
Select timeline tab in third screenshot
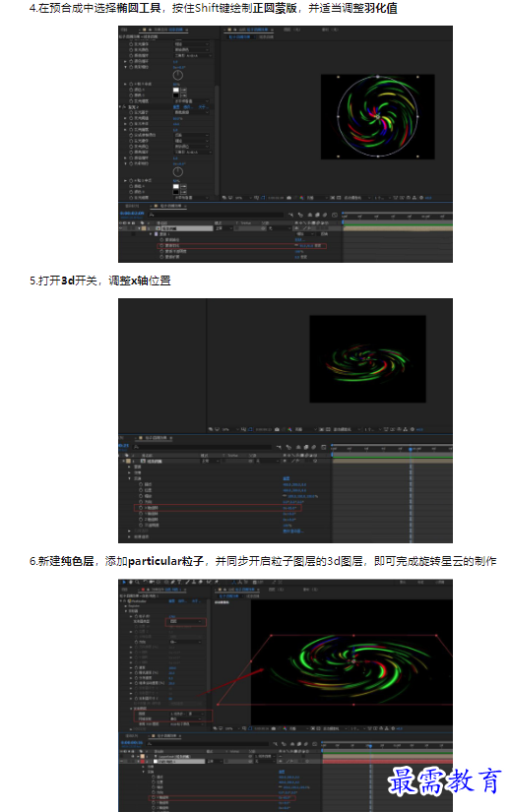point(163,736)
